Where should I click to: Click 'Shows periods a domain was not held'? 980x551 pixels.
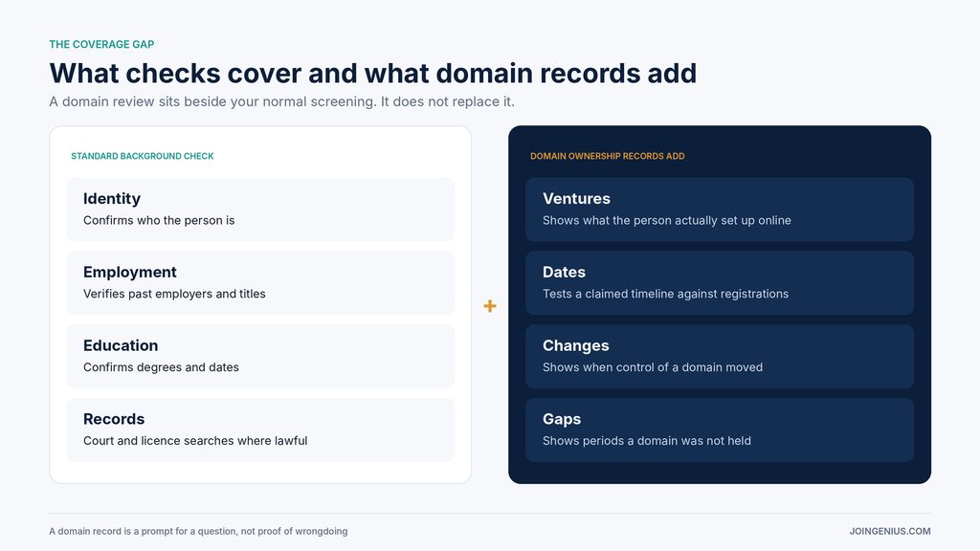pos(647,440)
